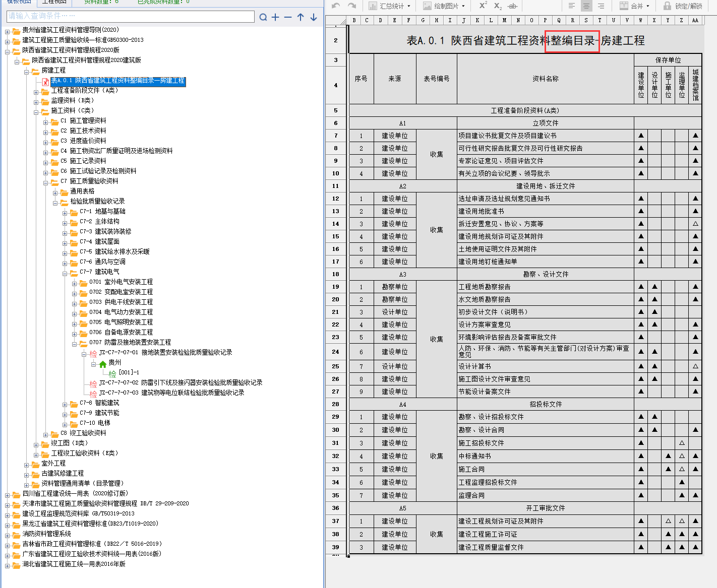The width and height of the screenshot is (717, 588).
Task: Select spreadsheet column header M
Action: pyautogui.click(x=504, y=20)
